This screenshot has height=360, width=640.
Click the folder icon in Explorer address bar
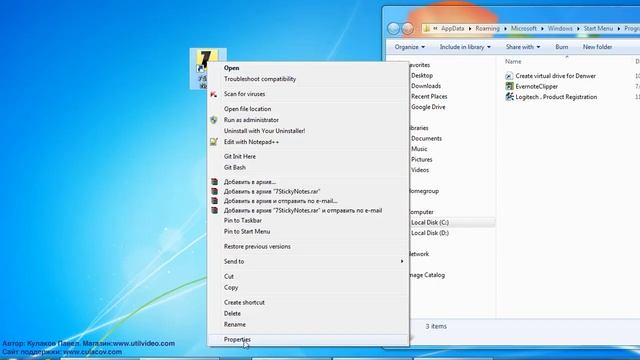point(427,29)
